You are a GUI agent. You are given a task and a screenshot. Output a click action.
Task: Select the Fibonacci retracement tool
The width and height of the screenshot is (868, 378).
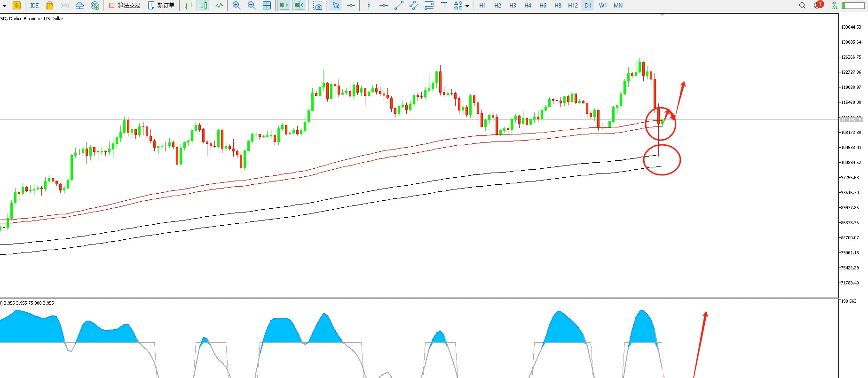[x=429, y=6]
